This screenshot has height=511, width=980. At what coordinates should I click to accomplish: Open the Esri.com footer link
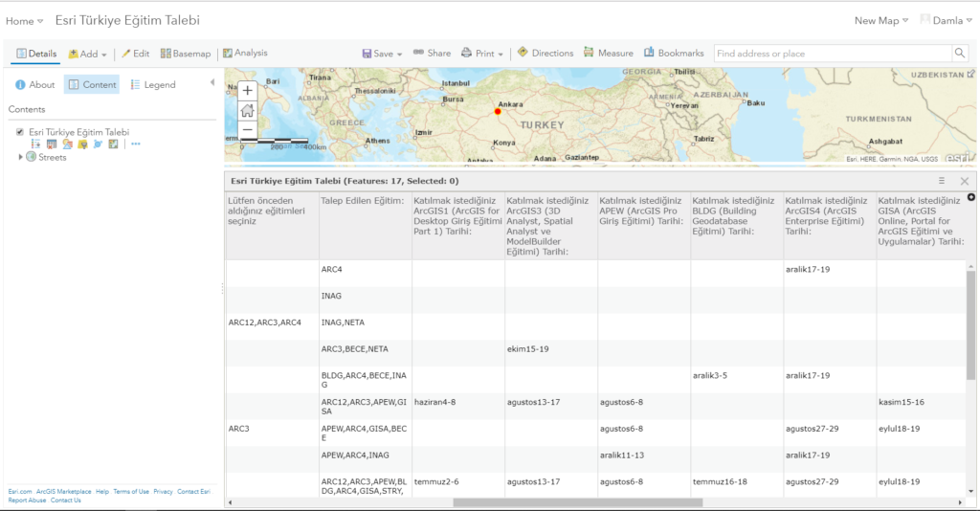click(20, 492)
